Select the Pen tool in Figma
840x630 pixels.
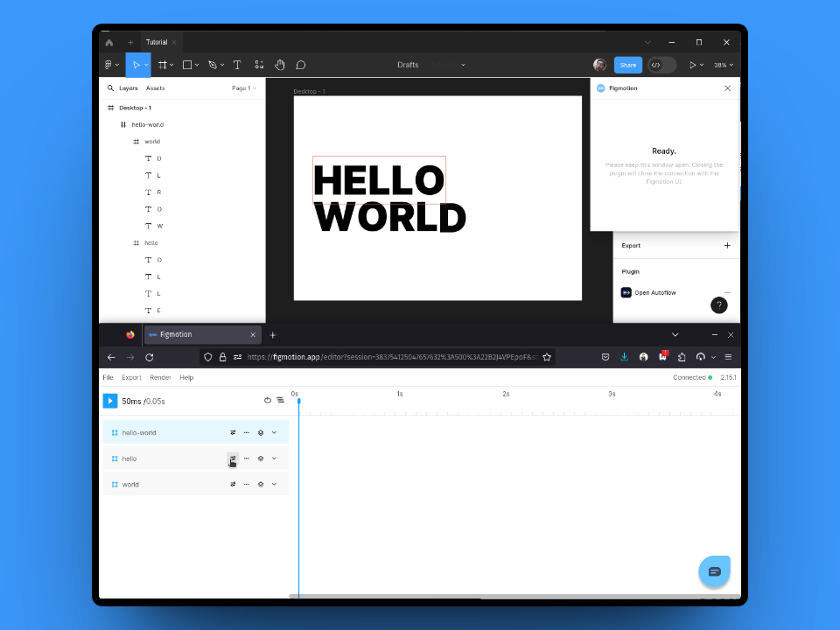213,65
